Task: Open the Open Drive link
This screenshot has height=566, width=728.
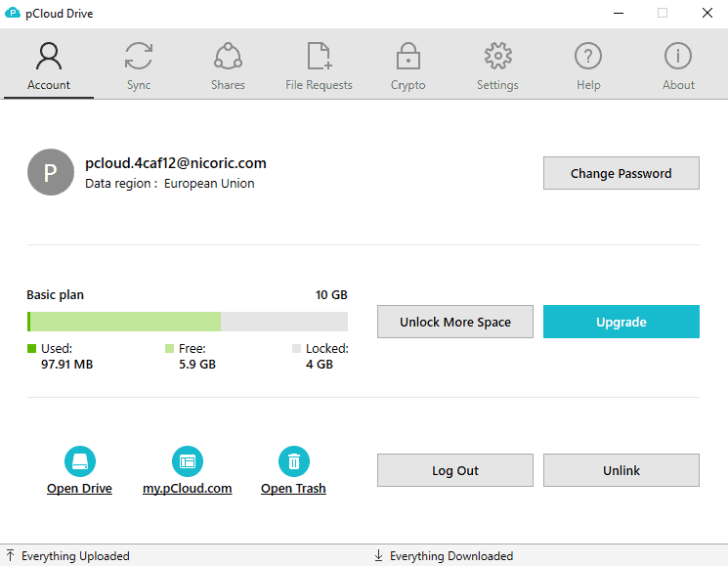Action: coord(79,489)
